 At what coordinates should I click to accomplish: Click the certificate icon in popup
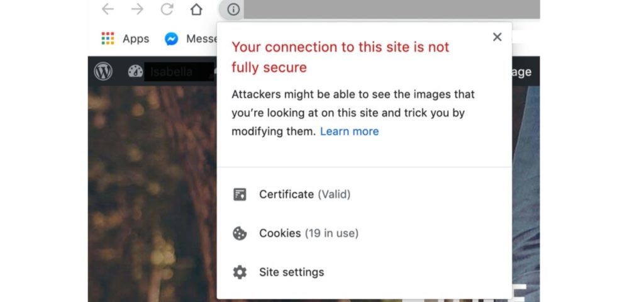coord(240,194)
